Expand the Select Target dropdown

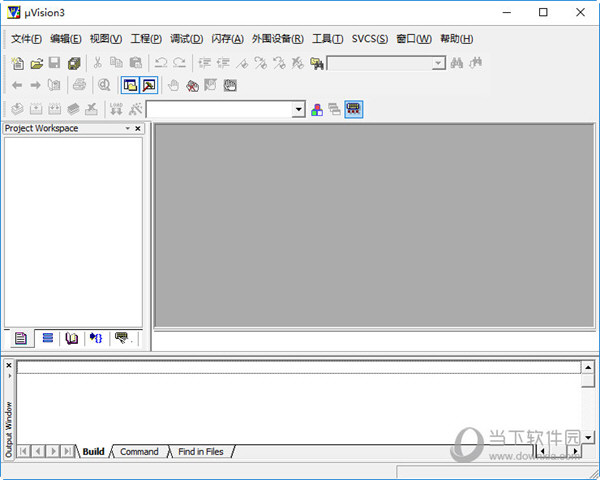pos(298,110)
